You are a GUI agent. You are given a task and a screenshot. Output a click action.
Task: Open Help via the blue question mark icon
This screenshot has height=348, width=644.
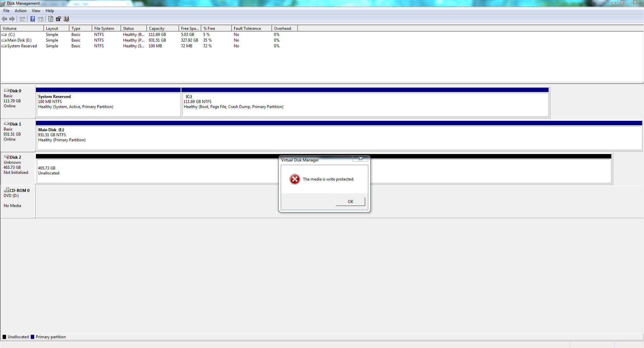click(33, 19)
